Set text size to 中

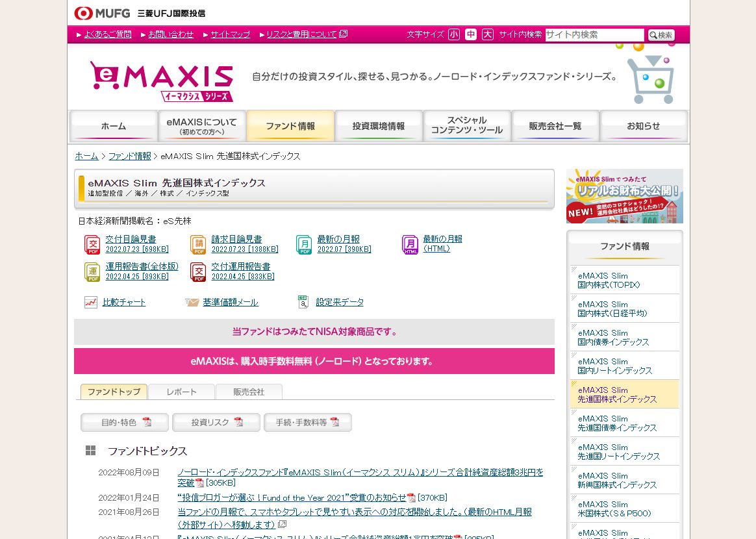coord(471,34)
